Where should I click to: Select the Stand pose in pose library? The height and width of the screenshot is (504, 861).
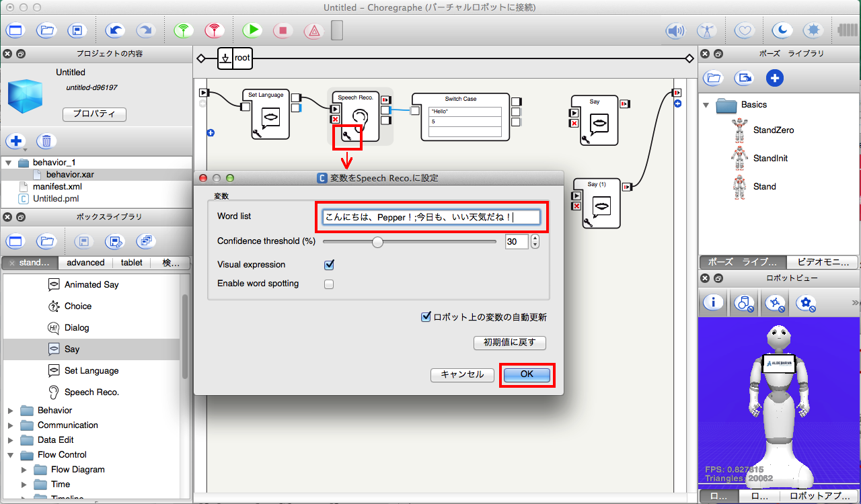pyautogui.click(x=765, y=187)
